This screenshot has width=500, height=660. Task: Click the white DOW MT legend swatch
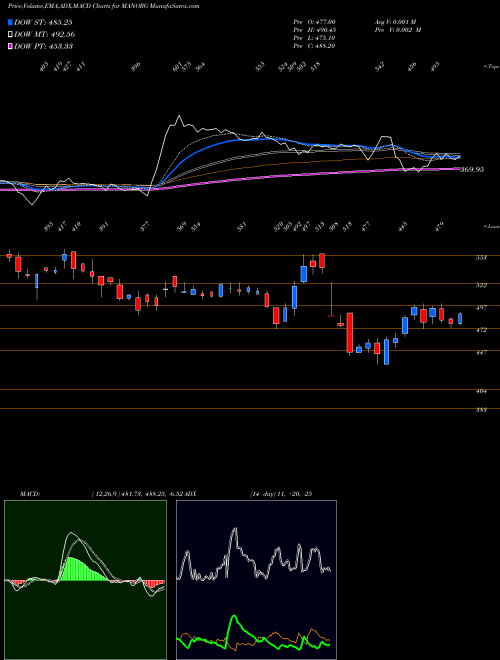(x=11, y=35)
